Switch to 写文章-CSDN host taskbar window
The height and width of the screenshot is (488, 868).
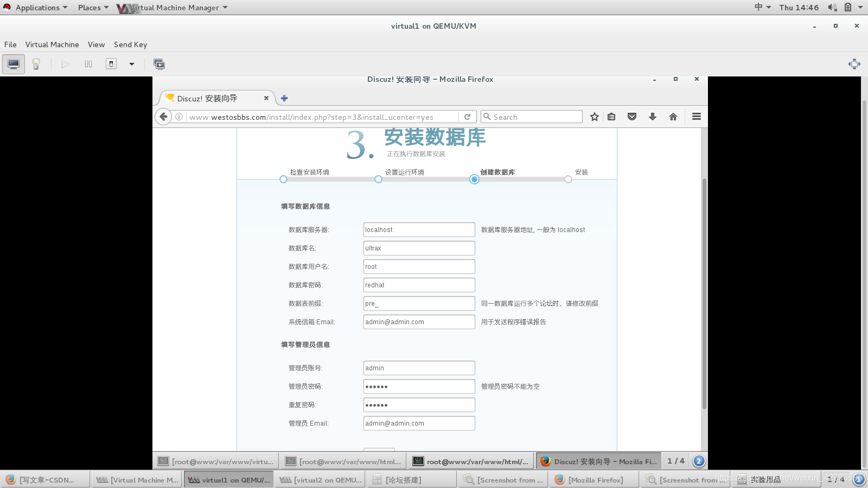tap(46, 480)
